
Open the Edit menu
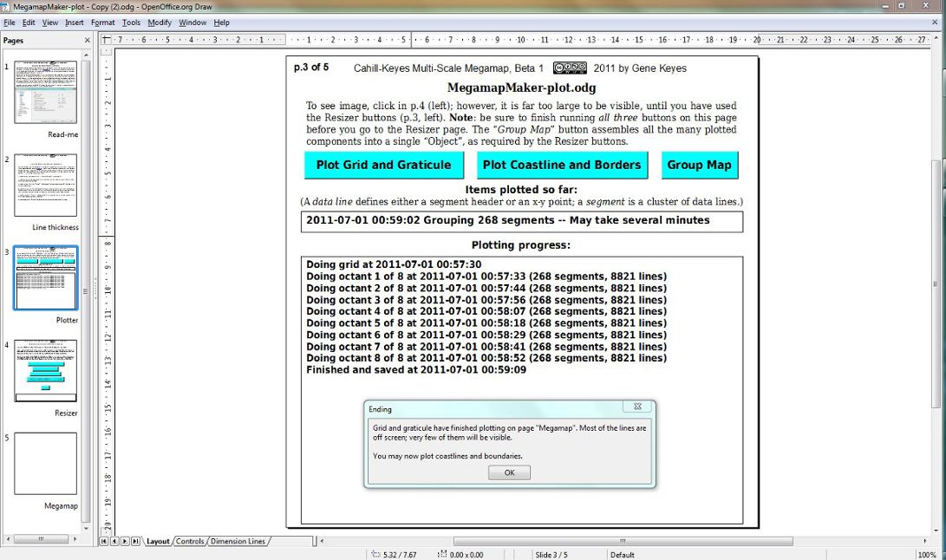[x=29, y=23]
